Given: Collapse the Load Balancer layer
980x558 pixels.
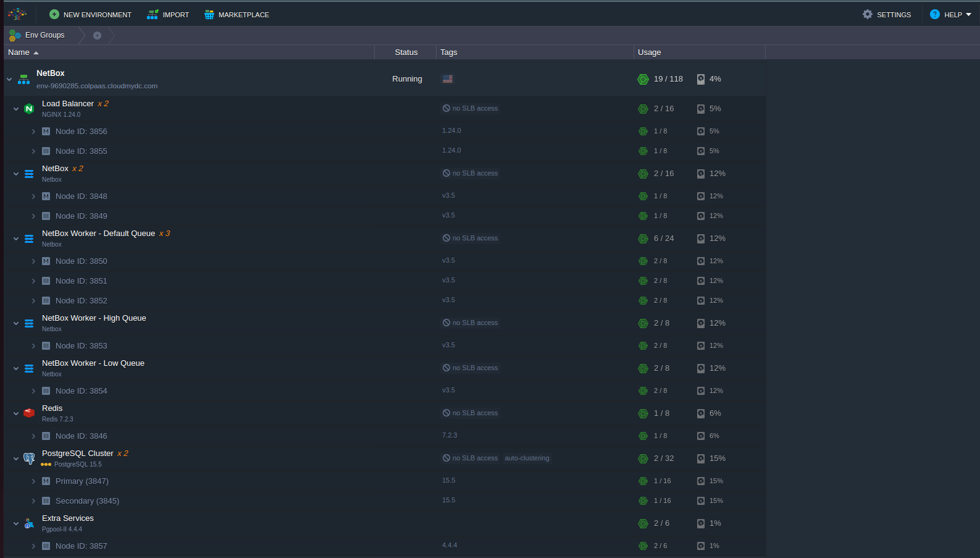Looking at the screenshot, I should click(16, 109).
